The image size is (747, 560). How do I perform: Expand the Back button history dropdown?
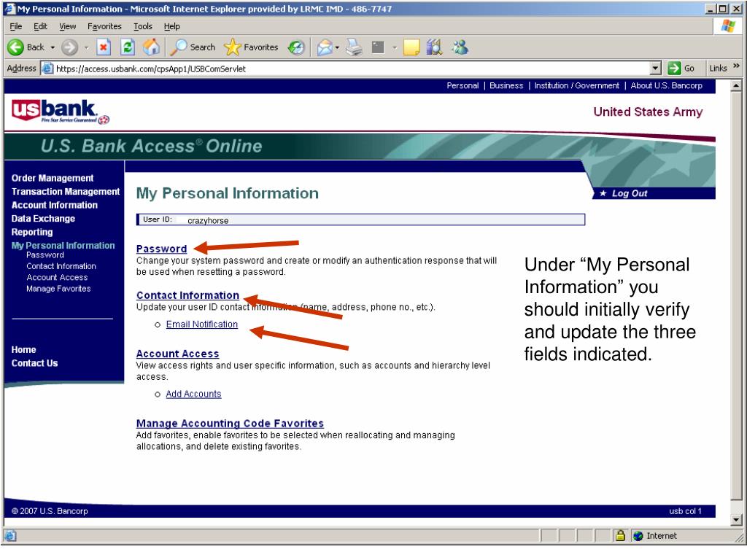coord(53,47)
